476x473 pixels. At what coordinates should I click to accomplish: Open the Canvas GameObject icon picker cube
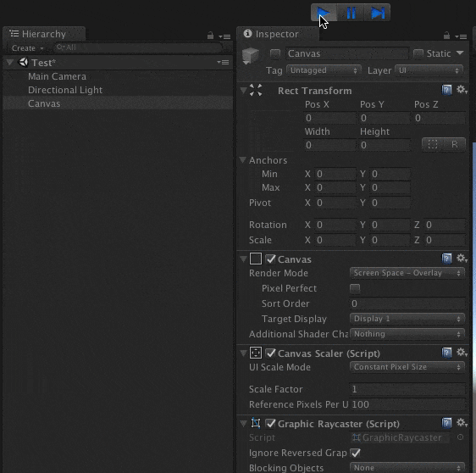(x=251, y=56)
